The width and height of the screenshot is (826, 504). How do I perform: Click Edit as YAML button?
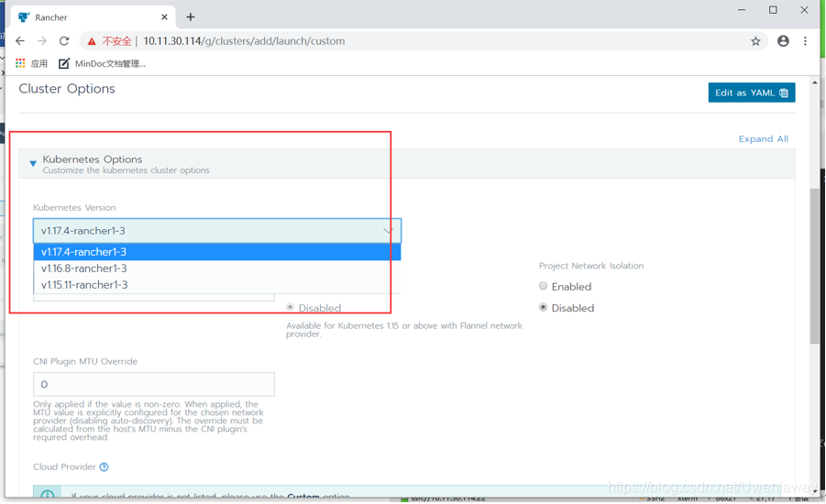click(752, 93)
